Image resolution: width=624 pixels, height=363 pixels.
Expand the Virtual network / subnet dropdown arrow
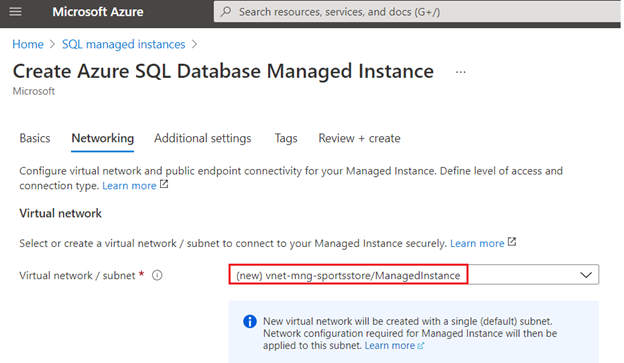tap(585, 275)
